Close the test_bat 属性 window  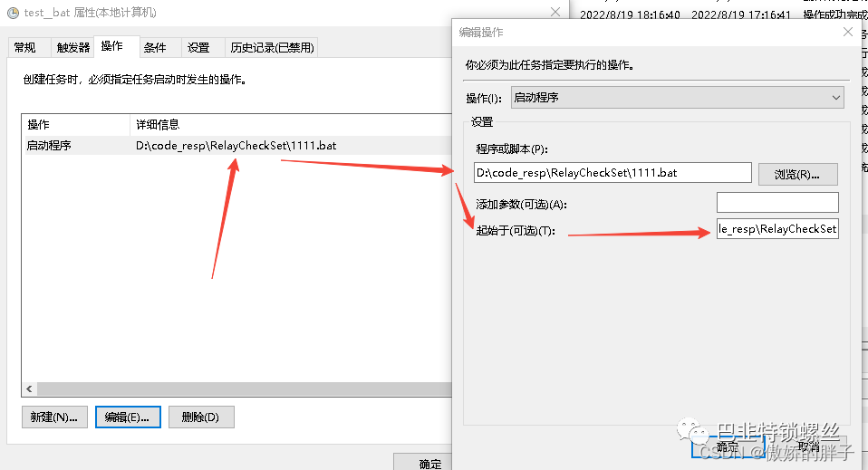coord(555,12)
